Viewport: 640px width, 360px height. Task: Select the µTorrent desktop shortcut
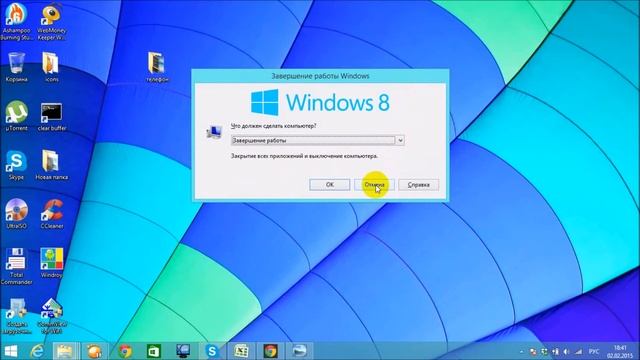point(16,116)
